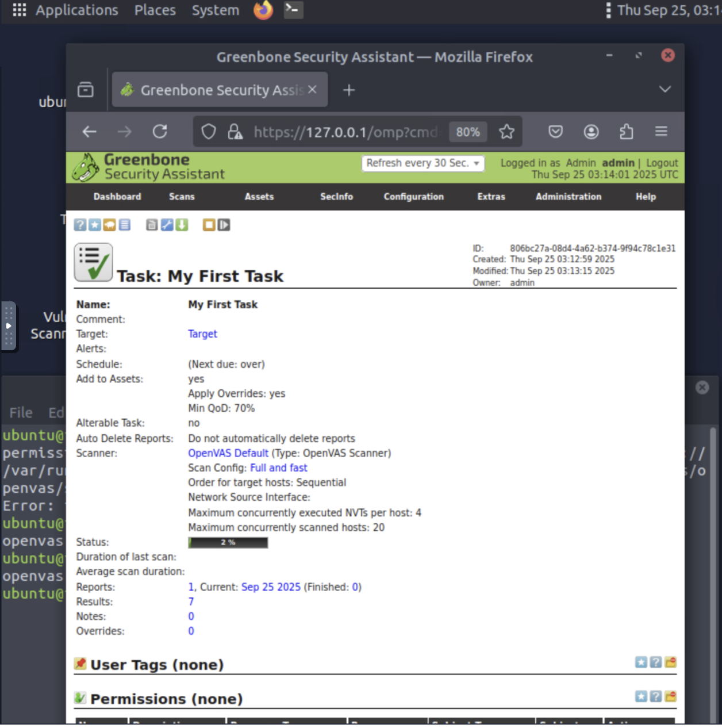
Task: Stop the running task with the stop icon
Action: point(209,225)
